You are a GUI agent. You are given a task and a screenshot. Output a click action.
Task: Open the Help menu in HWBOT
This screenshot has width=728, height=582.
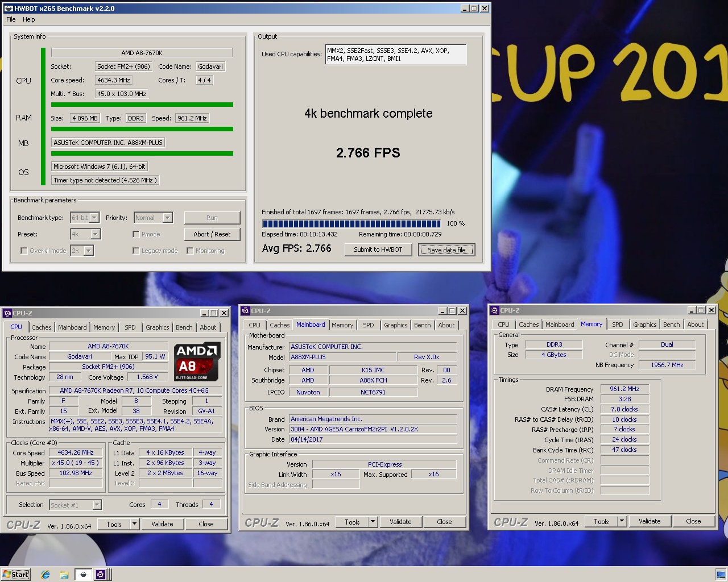point(29,19)
